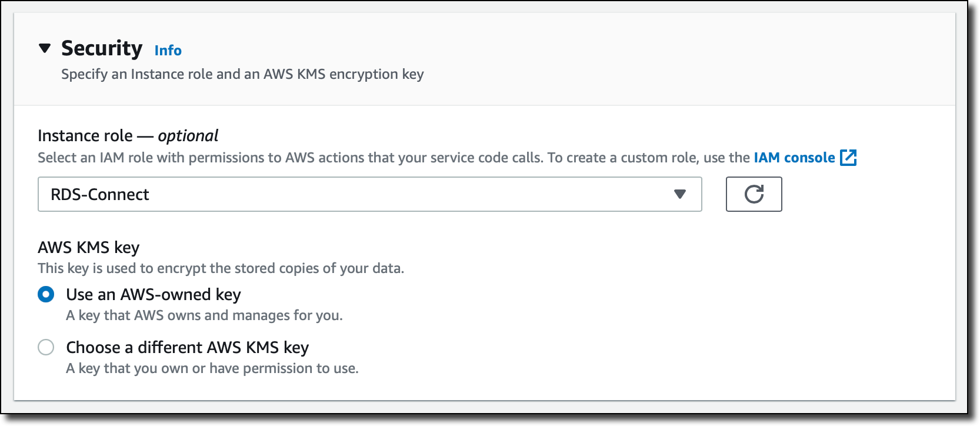Select the different AWS KMS key radio button

click(x=46, y=347)
